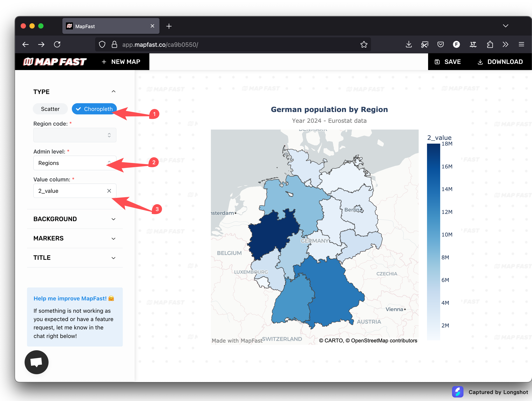Open the Region code dropdown

coord(75,135)
